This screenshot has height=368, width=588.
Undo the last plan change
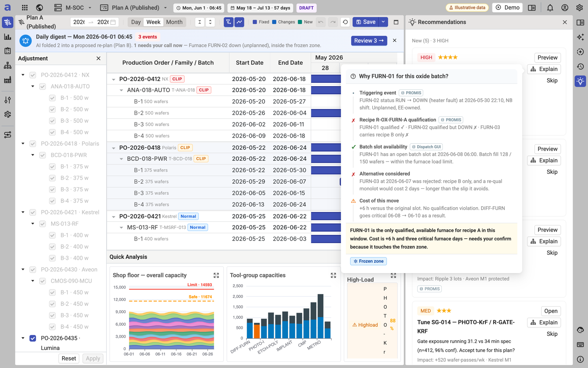click(x=321, y=22)
